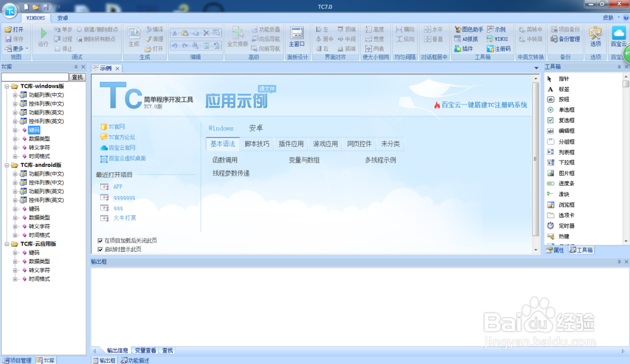Open the 多线程示例 example
This screenshot has height=364, width=630.
pos(380,160)
